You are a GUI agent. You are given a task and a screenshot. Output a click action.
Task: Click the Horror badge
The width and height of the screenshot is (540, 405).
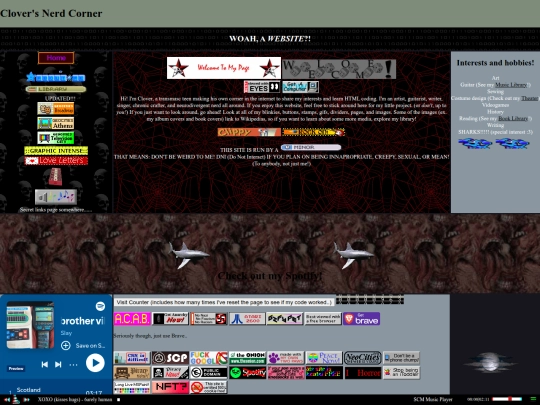(363, 373)
